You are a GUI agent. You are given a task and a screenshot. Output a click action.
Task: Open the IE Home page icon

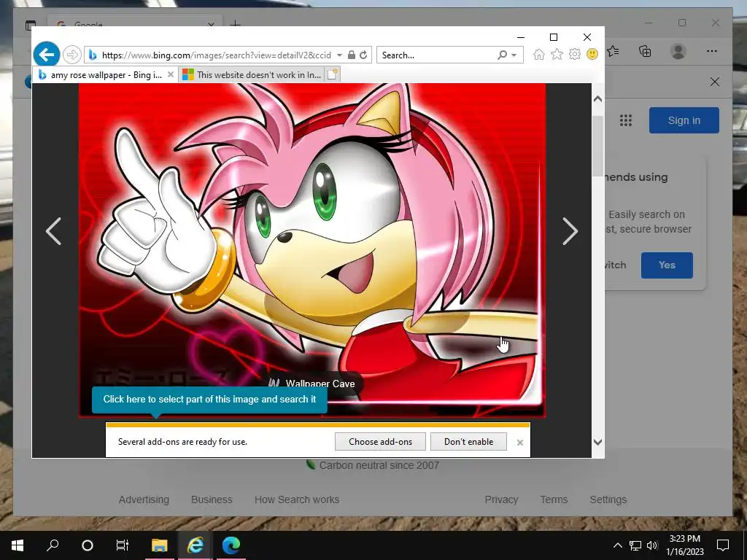(x=539, y=54)
